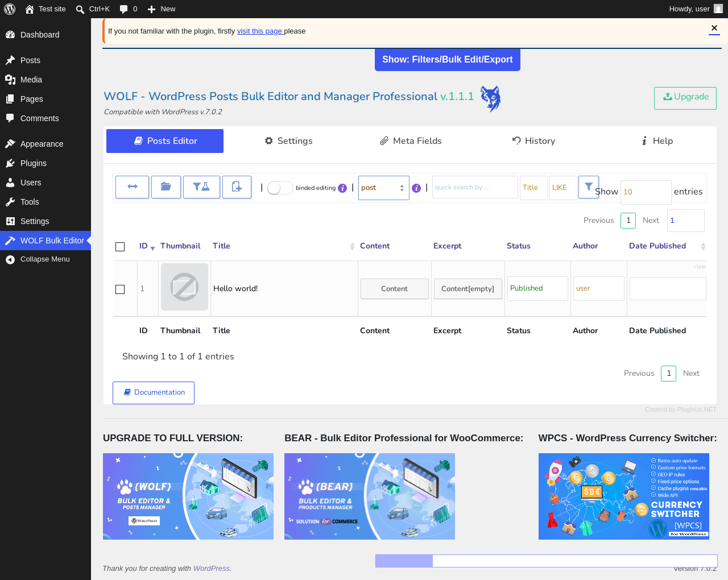Click the blue wolf logo

click(490, 99)
